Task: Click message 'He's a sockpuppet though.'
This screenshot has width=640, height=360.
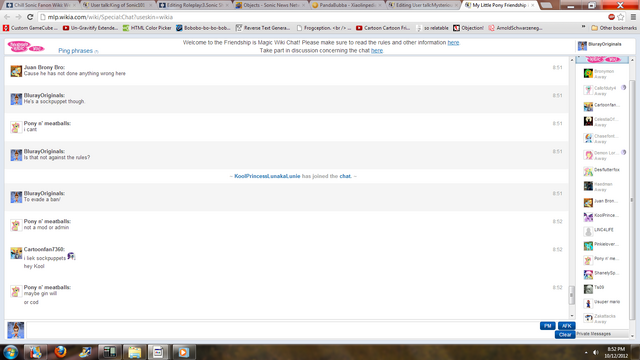Action: pyautogui.click(x=54, y=101)
